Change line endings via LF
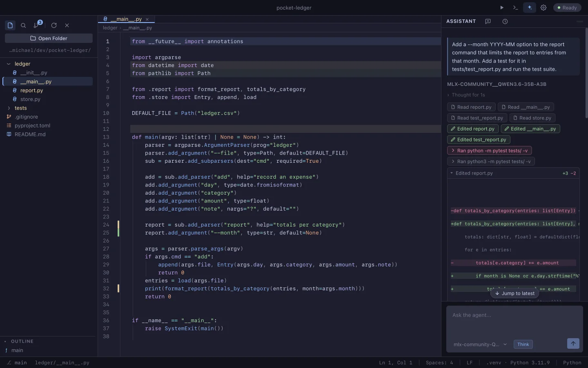The width and height of the screenshot is (588, 368). coord(470,363)
